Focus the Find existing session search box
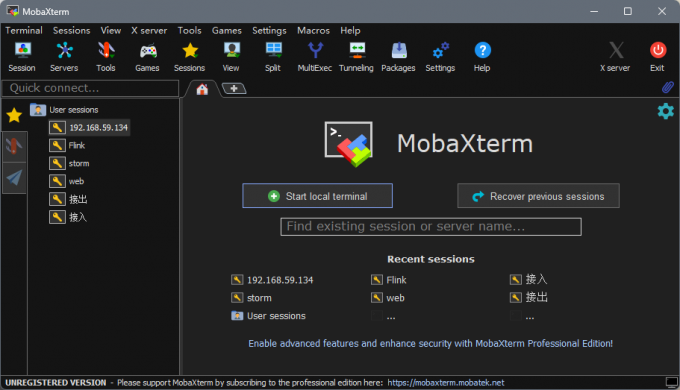Viewport: 680px width, 390px height. point(431,226)
